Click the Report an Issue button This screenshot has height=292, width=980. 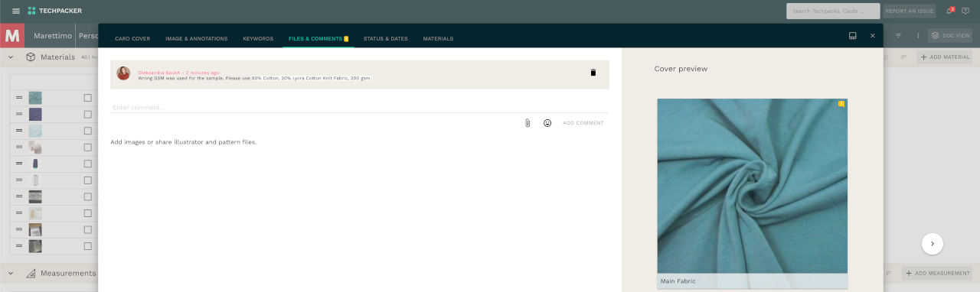pos(910,11)
